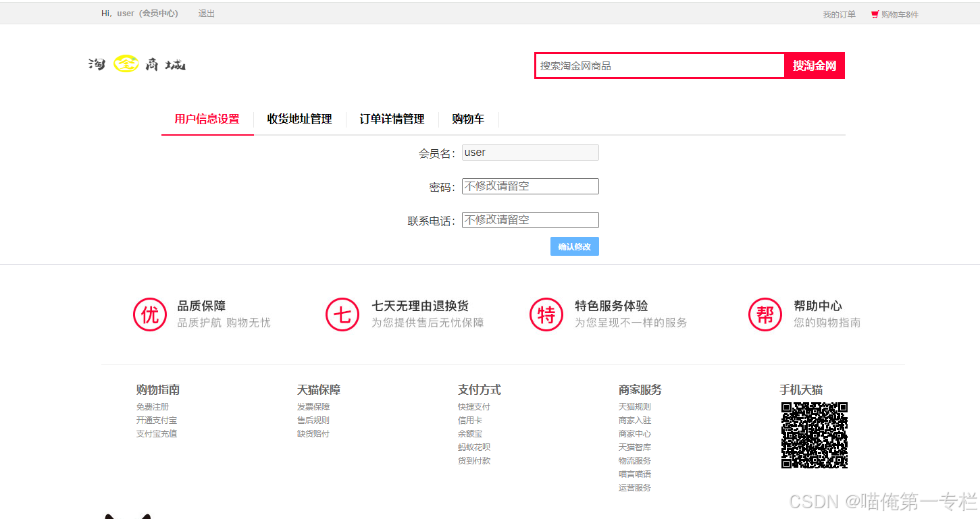
Task: Click the 七天无理由退换货 heading text
Action: point(420,306)
